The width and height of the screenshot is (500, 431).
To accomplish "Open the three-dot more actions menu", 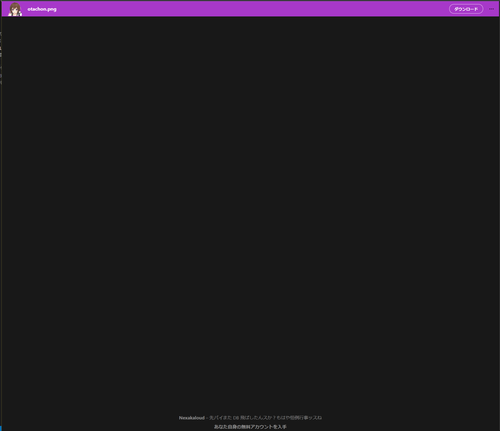I will 491,9.
